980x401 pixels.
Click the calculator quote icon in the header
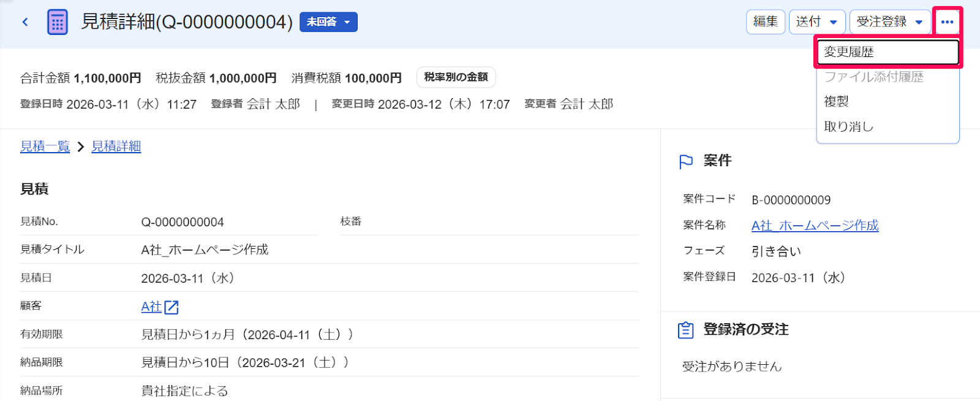point(58,22)
